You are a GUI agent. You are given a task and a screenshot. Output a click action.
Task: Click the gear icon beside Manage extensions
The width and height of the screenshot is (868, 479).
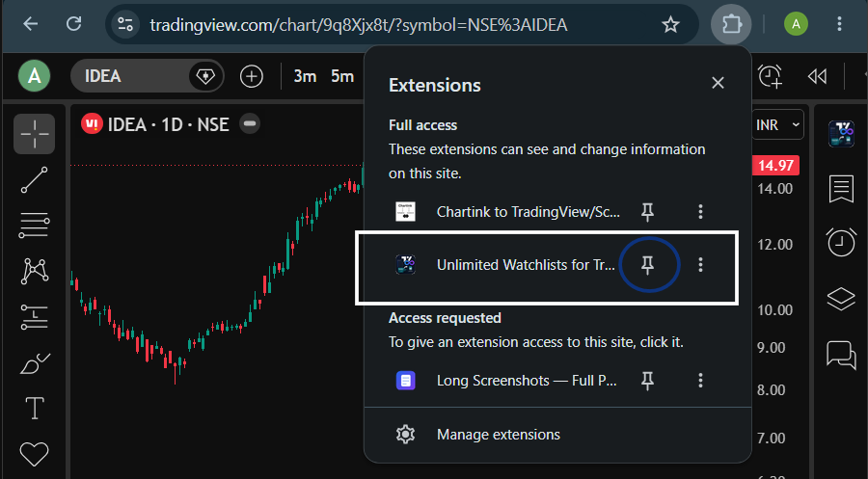coord(405,435)
